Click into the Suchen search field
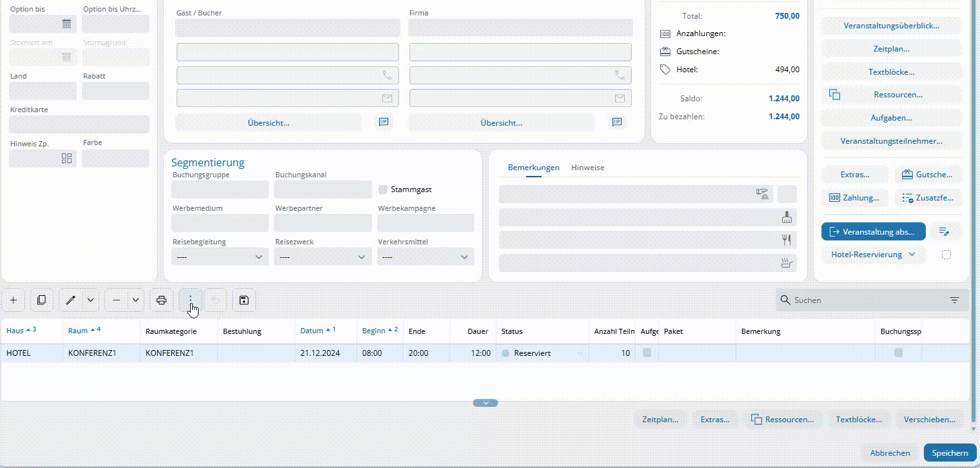This screenshot has height=468, width=980. point(864,300)
